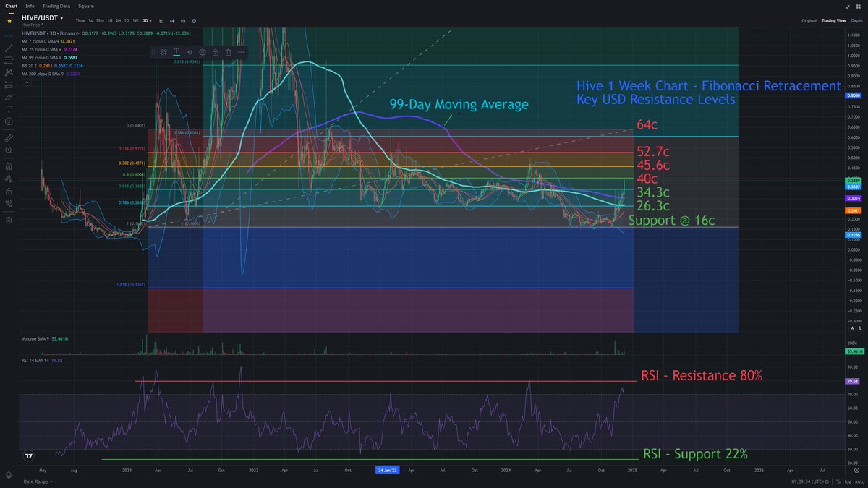This screenshot has height=488, width=868.
Task: Select the trend line drawing tool
Action: click(9, 48)
